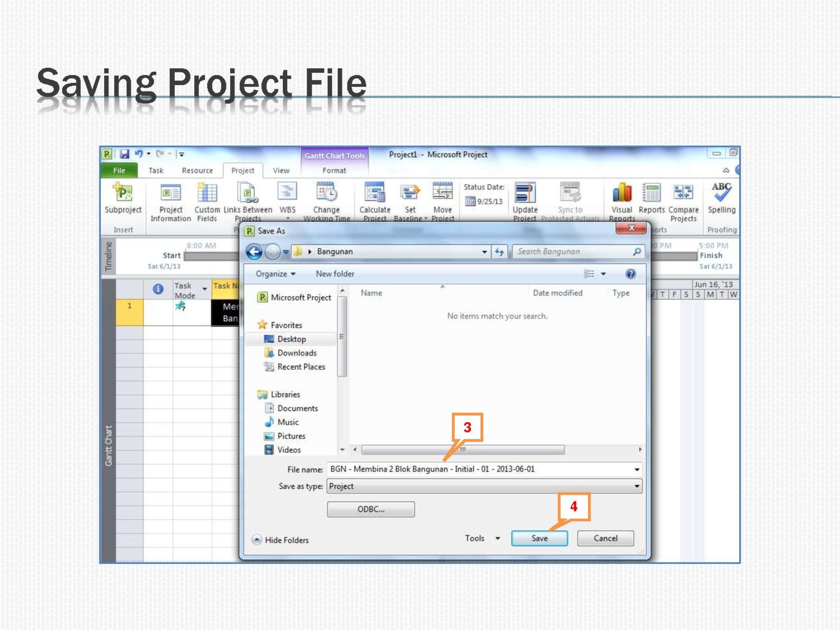840x630 pixels.
Task: Open Visual Reports
Action: coord(622,201)
